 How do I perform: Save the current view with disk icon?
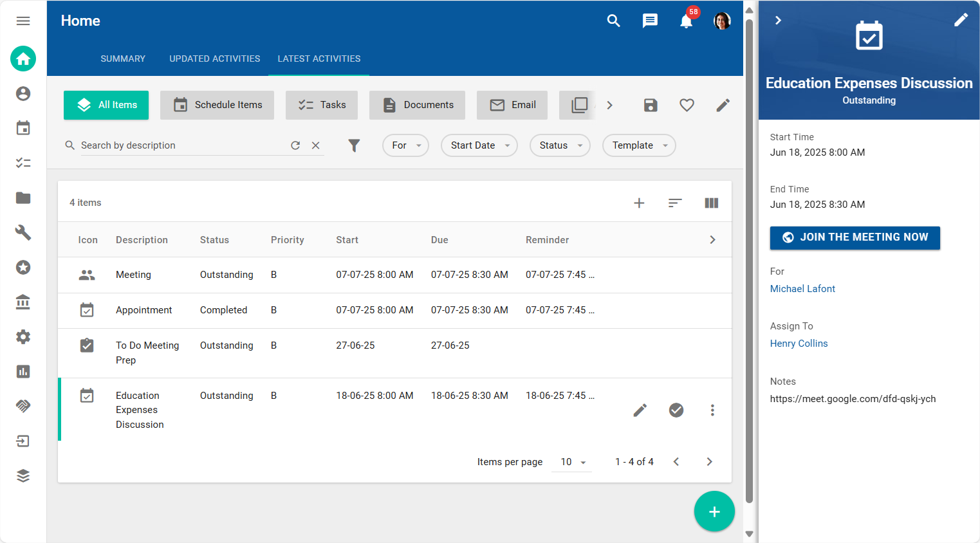pos(651,105)
